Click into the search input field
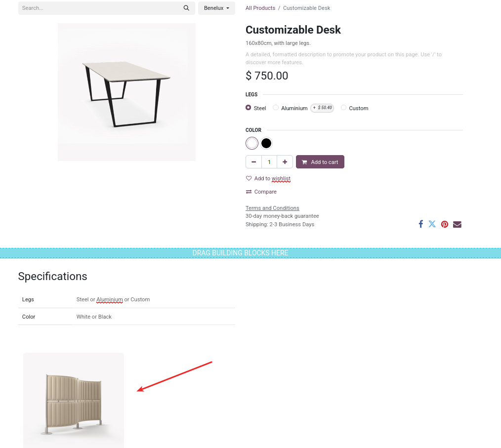 click(x=99, y=8)
